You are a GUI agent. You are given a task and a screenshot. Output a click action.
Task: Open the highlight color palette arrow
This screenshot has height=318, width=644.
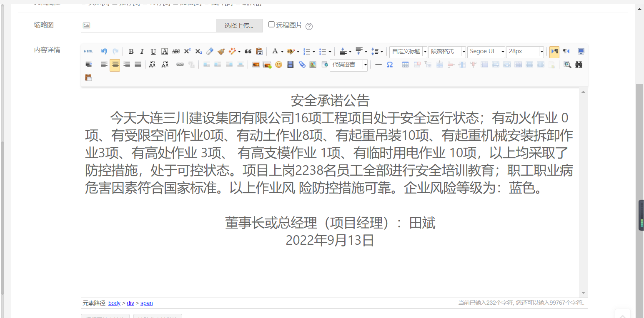[x=298, y=52]
